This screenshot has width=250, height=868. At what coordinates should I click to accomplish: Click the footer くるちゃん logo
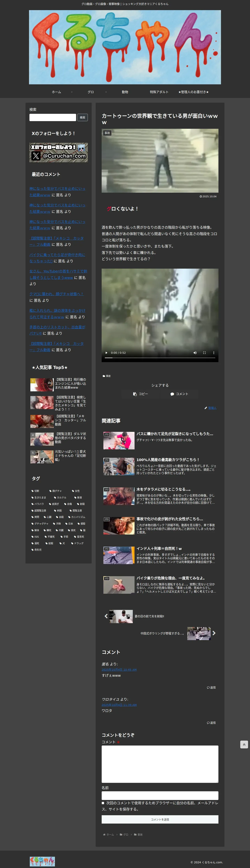coord(42,861)
